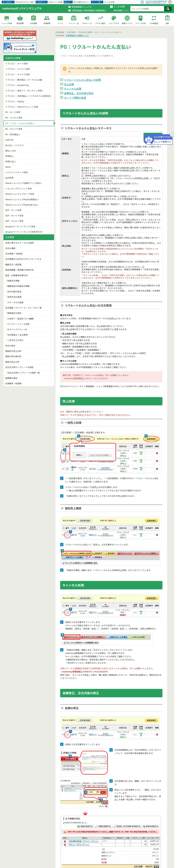Open GMOクリック証券 link in top strip
Image resolution: width=174 pixels, height=868 pixels.
tap(55, 2)
